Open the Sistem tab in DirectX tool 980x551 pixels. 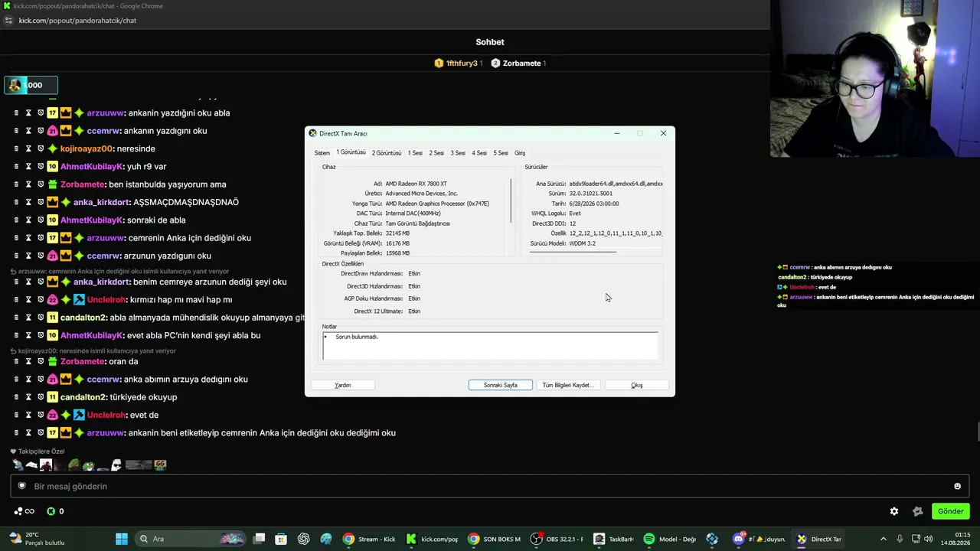click(322, 153)
